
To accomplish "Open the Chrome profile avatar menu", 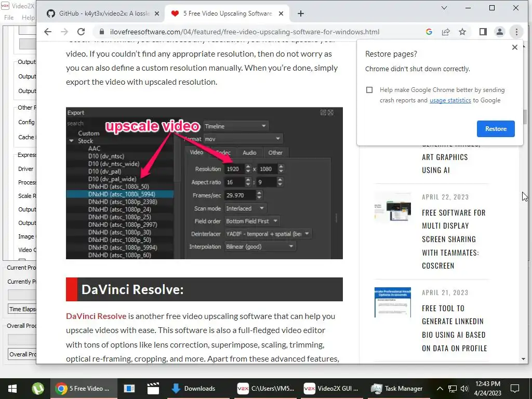I will pyautogui.click(x=499, y=32).
